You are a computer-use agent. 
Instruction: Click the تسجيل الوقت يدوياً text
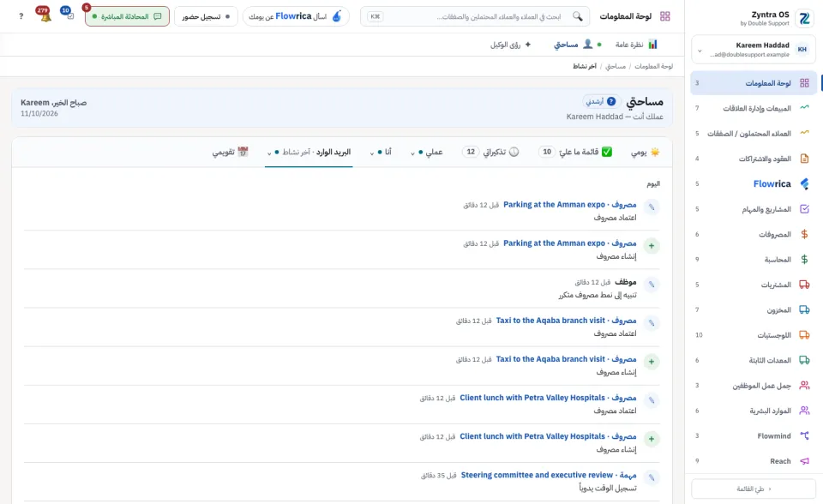(608, 489)
